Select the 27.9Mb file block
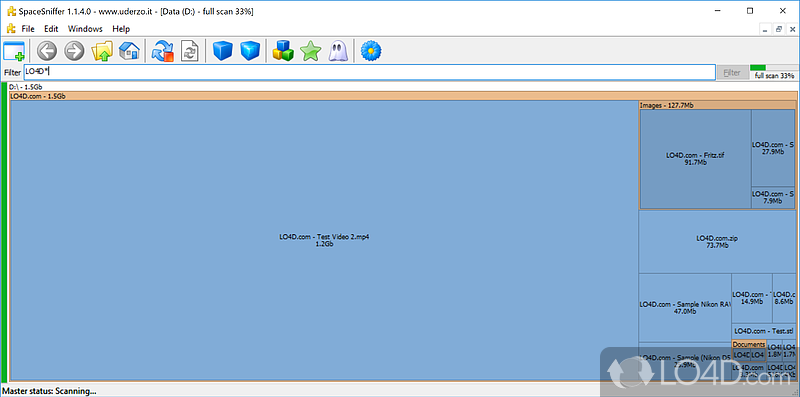The height and width of the screenshot is (397, 800). click(x=773, y=148)
